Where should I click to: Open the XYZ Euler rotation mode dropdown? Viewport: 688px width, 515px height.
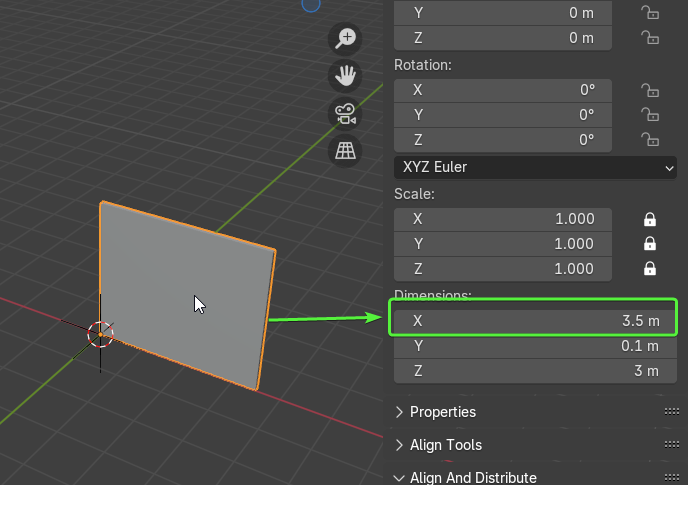coord(535,168)
